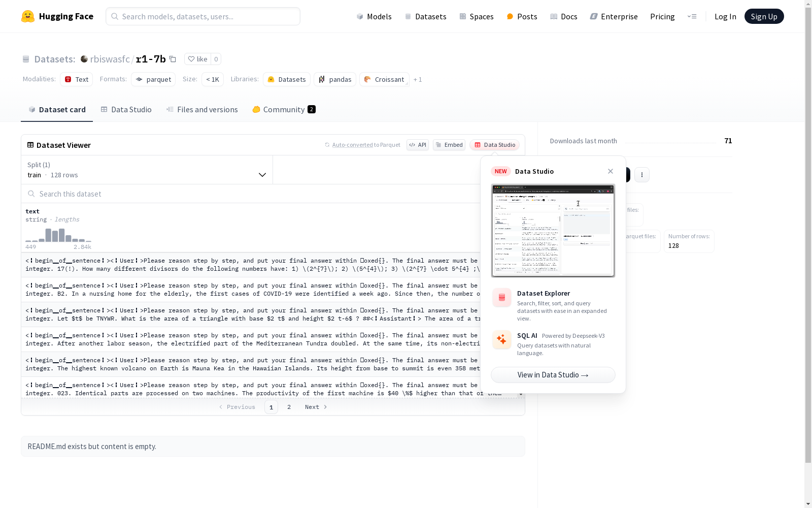This screenshot has width=812, height=508.
Task: Copy dataset name with the copy icon
Action: point(173,59)
